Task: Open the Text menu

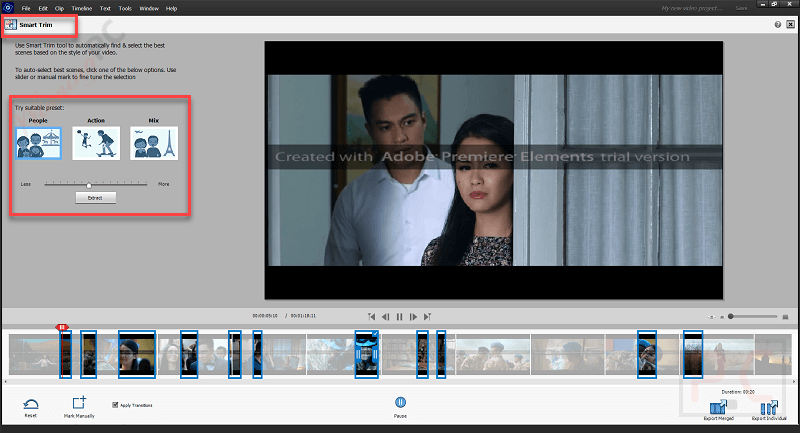Action: pos(105,9)
